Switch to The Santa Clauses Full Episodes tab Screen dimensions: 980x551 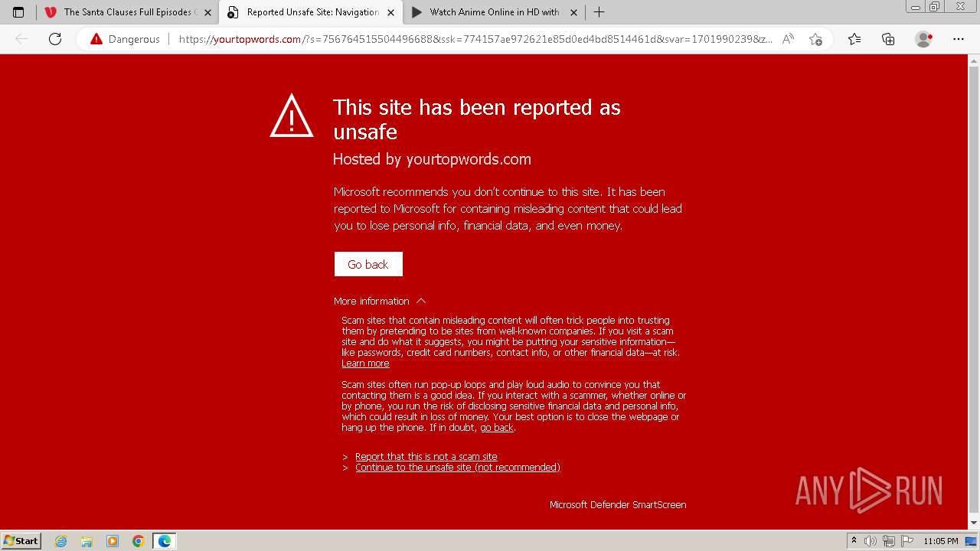(127, 12)
